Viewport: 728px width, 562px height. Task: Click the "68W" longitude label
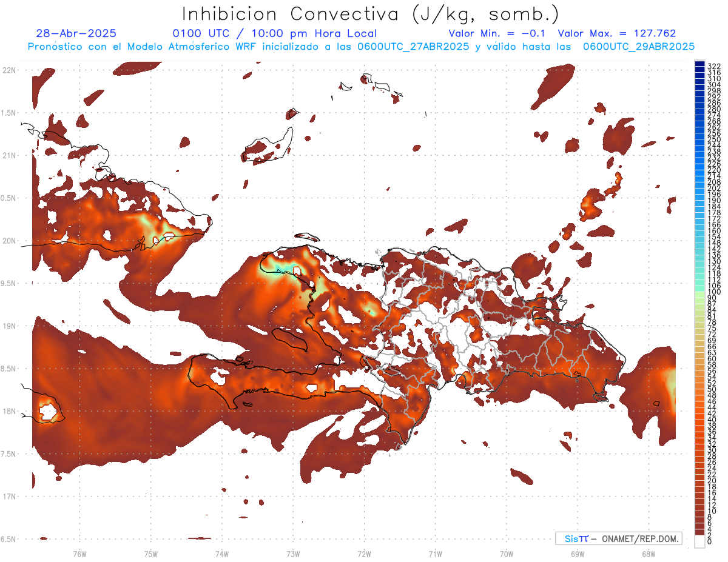pyautogui.click(x=649, y=554)
